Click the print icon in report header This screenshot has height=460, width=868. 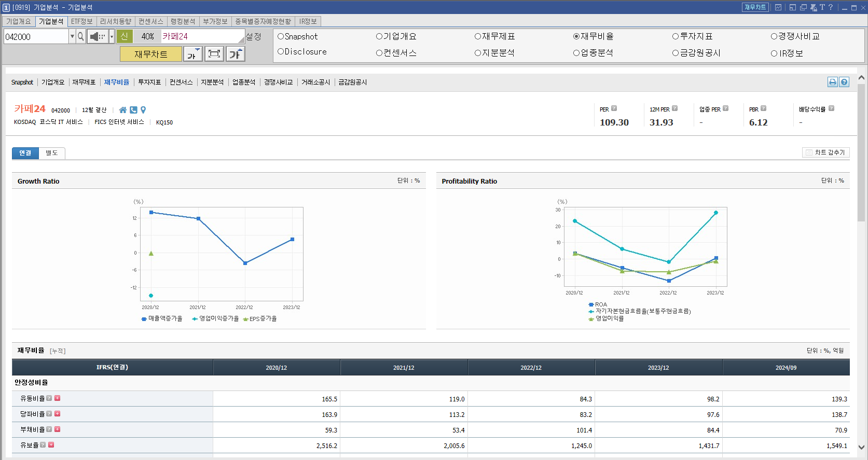833,82
